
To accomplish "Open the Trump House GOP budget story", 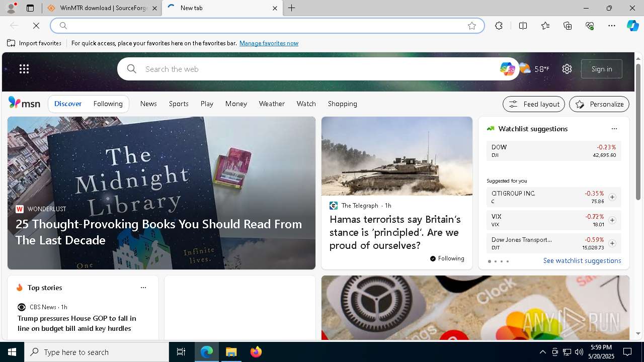I will pyautogui.click(x=77, y=323).
